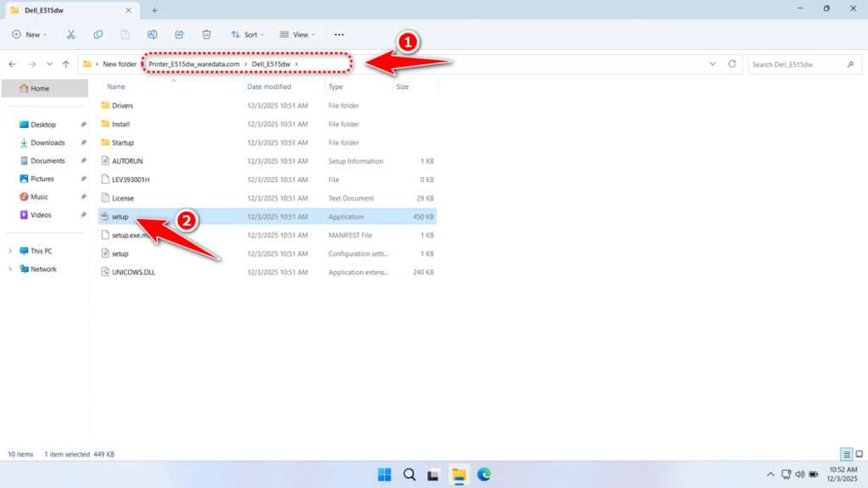Image resolution: width=868 pixels, height=488 pixels.
Task: Open the New item dropdown
Action: [x=30, y=34]
